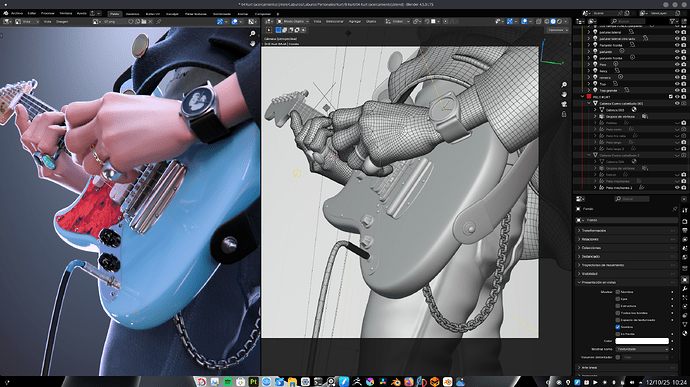Expand the Pelo mechones 2 tree row

click(595, 188)
